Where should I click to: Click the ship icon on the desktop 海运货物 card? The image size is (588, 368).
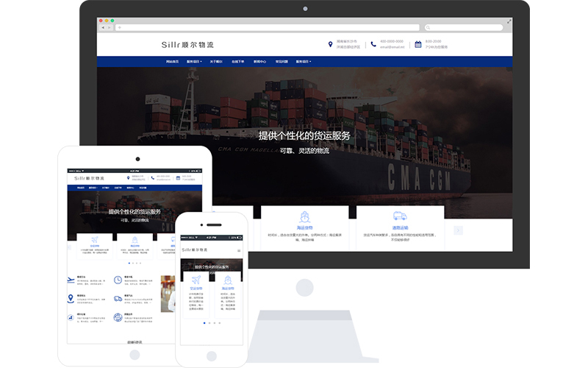click(304, 216)
